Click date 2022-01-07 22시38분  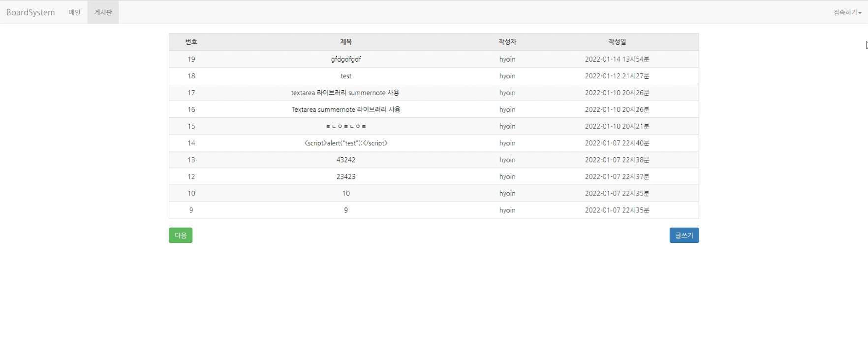tap(617, 160)
